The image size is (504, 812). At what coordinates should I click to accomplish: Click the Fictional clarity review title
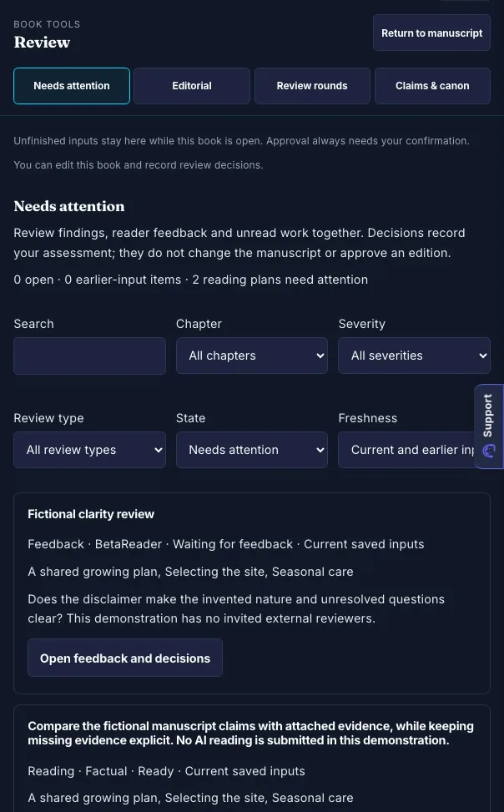91,514
